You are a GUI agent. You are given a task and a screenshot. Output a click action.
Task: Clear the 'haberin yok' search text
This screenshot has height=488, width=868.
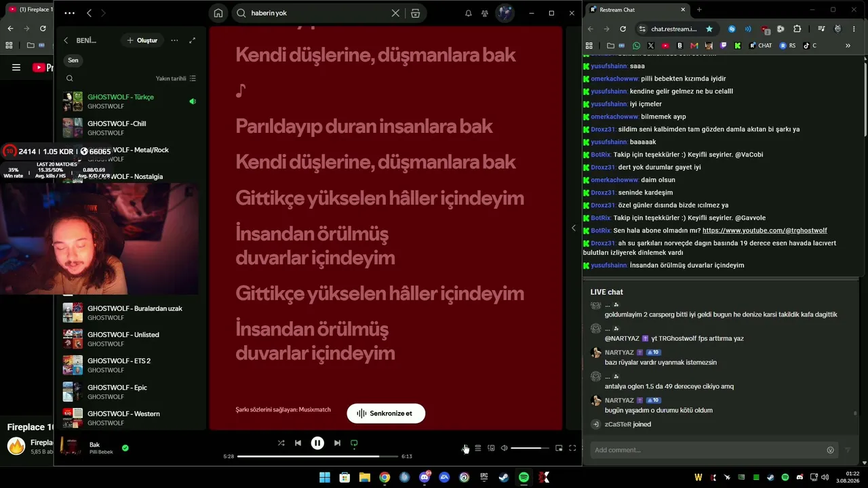point(395,13)
